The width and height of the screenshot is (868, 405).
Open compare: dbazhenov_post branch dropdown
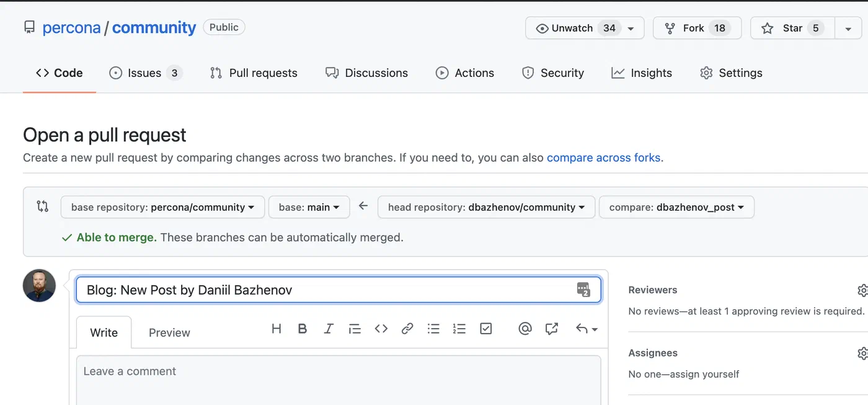pos(676,207)
